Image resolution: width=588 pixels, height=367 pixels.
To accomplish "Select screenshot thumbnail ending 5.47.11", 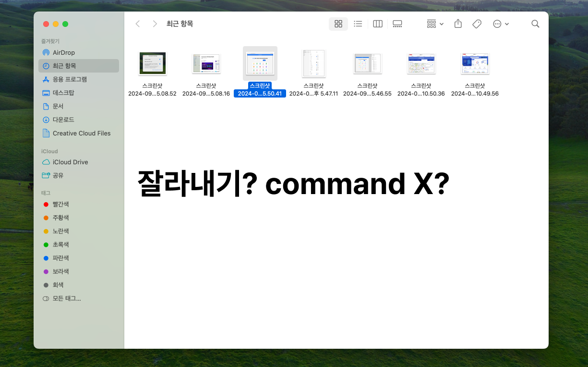I will 314,63.
